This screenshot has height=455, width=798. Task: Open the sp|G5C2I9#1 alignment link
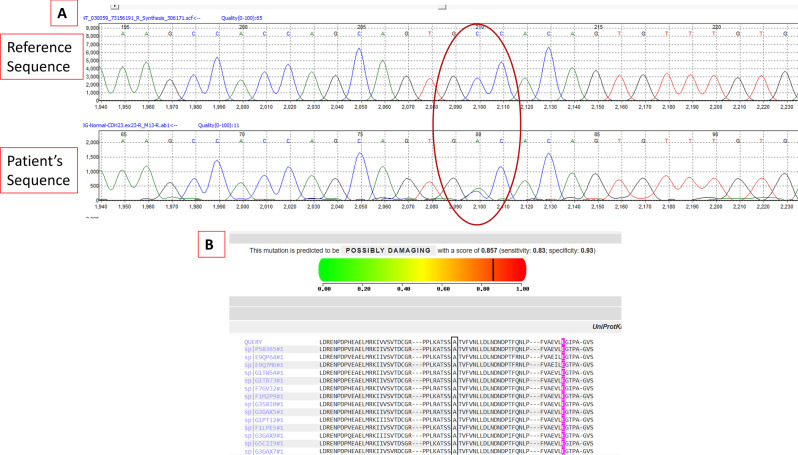pyautogui.click(x=263, y=444)
